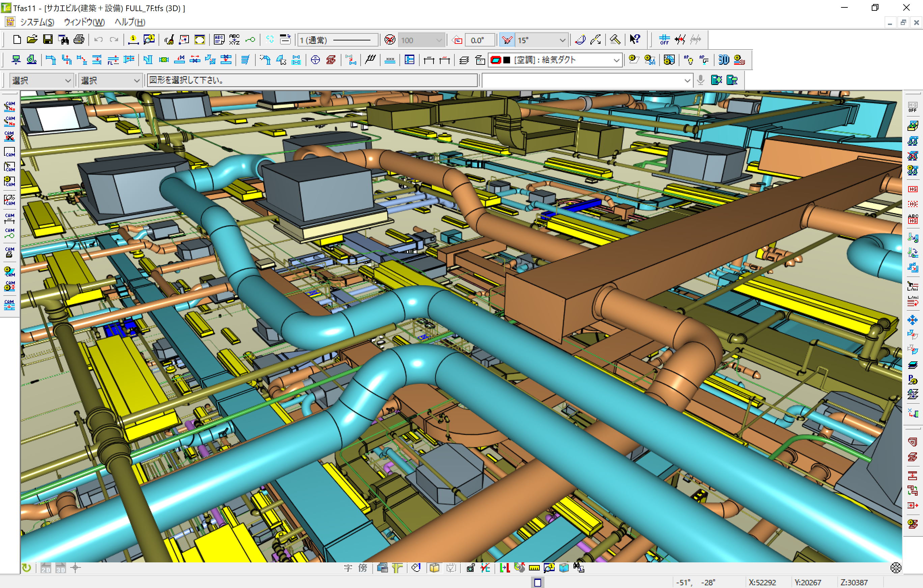923x588 pixels.
Task: Open the システム(S) menu
Action: tap(37, 22)
